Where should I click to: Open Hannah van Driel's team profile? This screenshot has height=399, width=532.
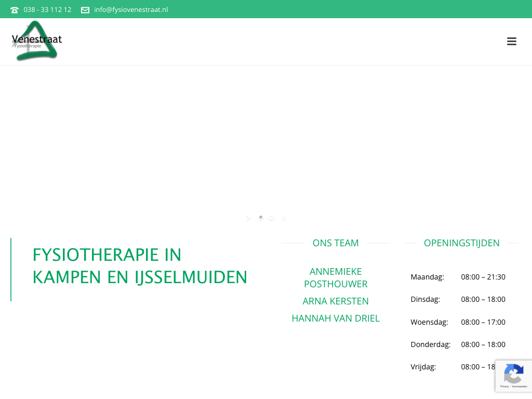(336, 318)
